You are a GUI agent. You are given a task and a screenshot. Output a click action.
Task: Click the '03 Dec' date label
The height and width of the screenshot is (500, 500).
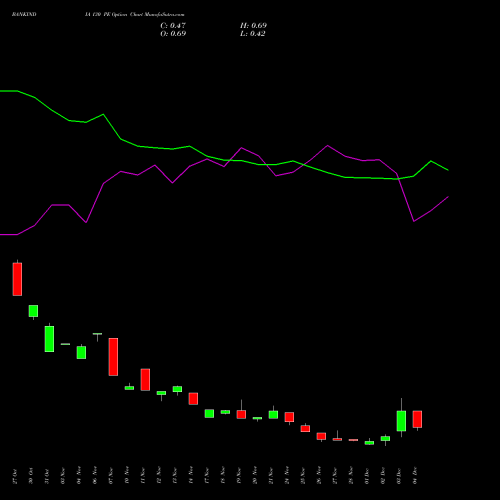coord(399,476)
